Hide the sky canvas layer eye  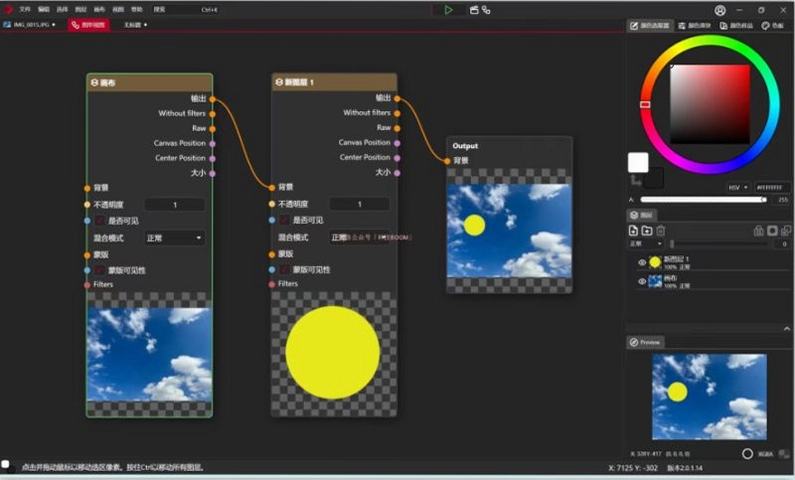(x=642, y=281)
